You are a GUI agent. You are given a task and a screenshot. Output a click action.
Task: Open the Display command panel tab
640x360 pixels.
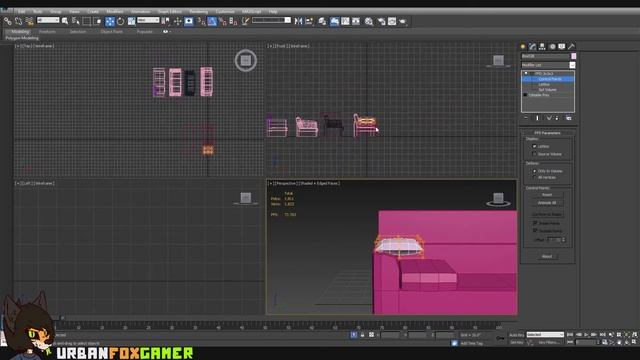(x=562, y=47)
